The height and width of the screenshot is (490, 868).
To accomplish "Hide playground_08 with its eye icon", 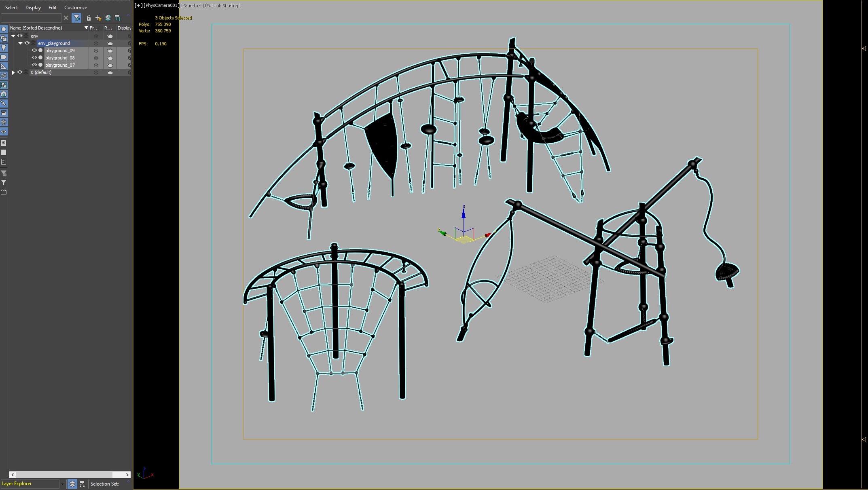I will (x=34, y=58).
